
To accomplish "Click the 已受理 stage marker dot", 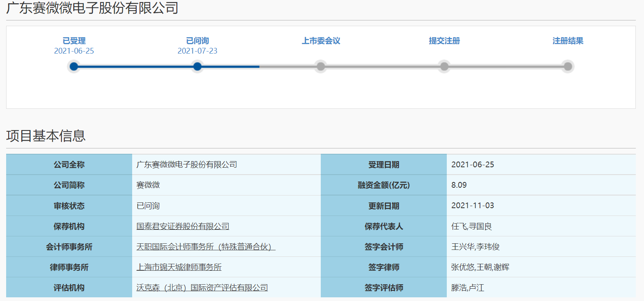I will 74,66.
